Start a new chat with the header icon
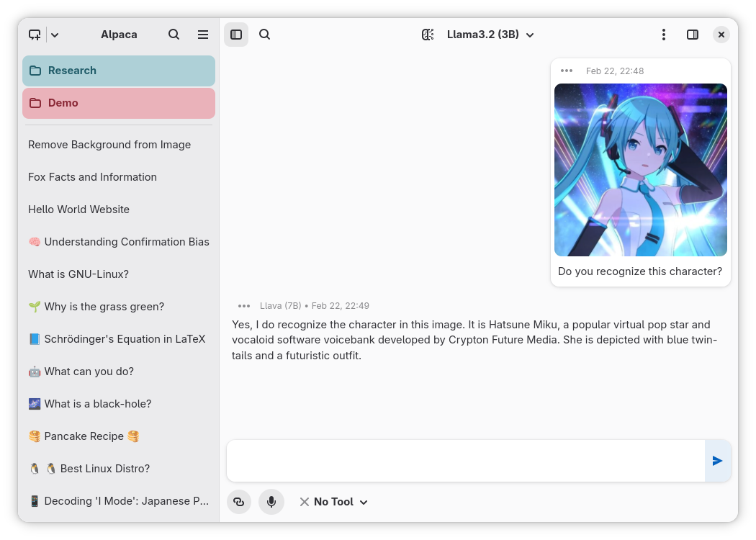756x540 pixels. [x=35, y=35]
